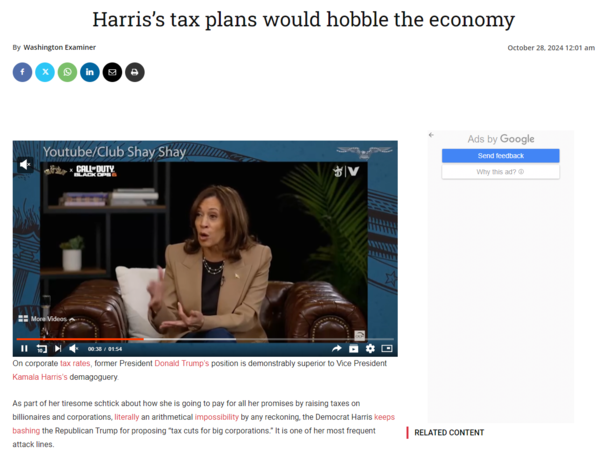Toggle picture-in-picture mode for video
The width and height of the screenshot is (600, 450).
coord(387,349)
